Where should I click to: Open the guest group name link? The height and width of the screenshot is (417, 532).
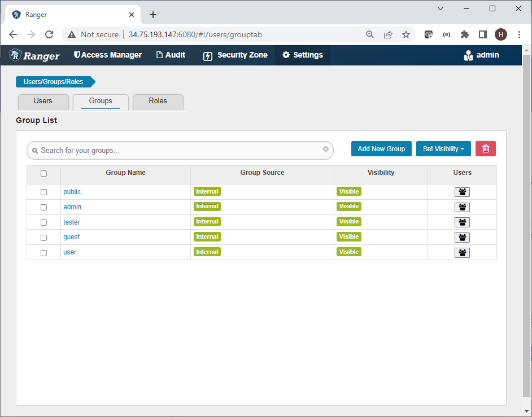point(71,236)
